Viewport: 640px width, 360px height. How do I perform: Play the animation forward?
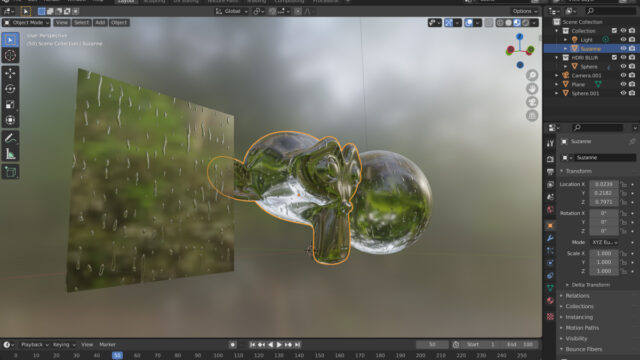pyautogui.click(x=279, y=344)
